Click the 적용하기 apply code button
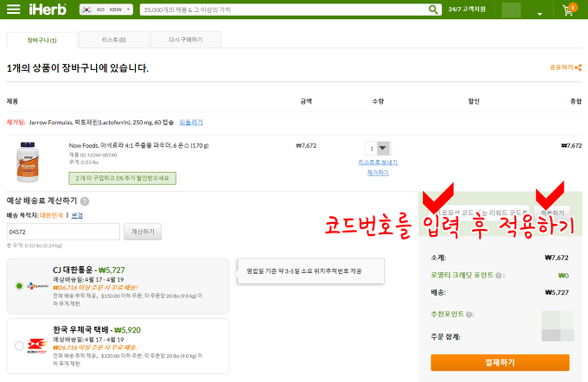Viewport: 588px width, 382px height. [553, 213]
